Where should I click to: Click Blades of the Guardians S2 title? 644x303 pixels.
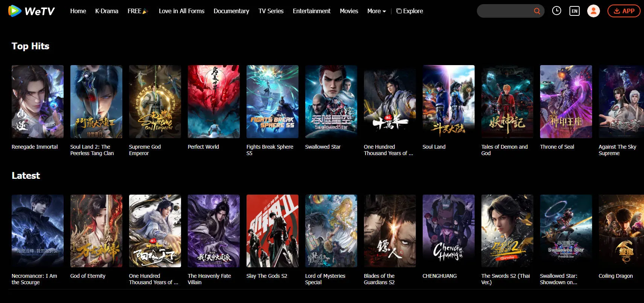coord(379,279)
